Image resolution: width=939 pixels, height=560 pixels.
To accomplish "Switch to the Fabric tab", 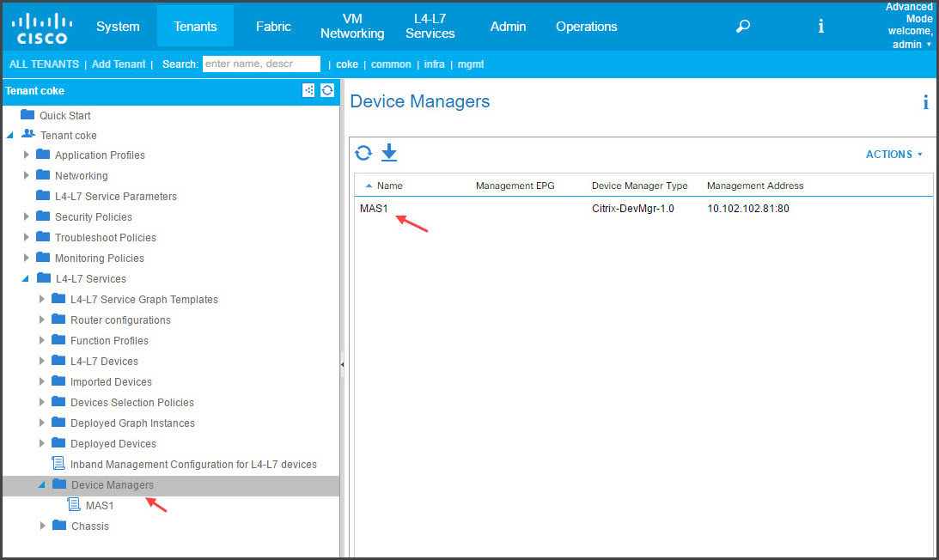I will [x=273, y=27].
